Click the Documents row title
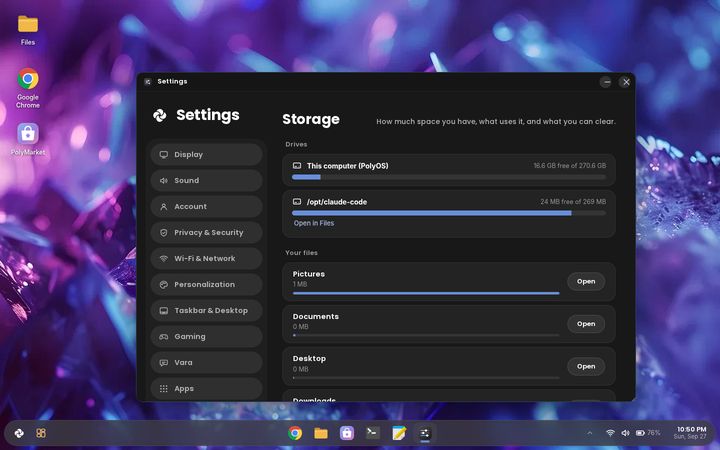The width and height of the screenshot is (720, 450). (316, 316)
